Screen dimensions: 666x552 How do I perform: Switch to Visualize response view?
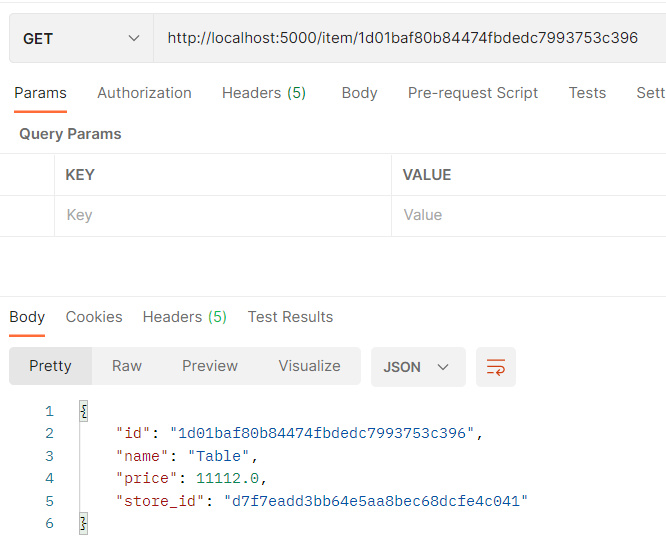coord(309,366)
